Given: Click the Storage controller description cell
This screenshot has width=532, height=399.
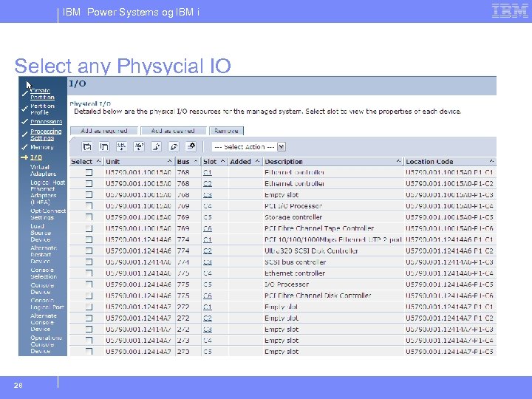Looking at the screenshot, I should [293, 217].
